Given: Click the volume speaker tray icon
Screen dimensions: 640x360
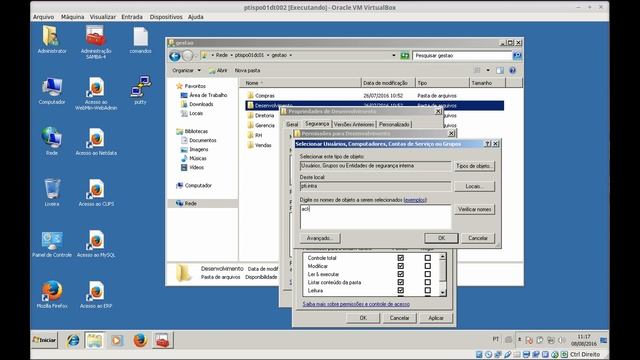Looking at the screenshot, I should (x=562, y=340).
